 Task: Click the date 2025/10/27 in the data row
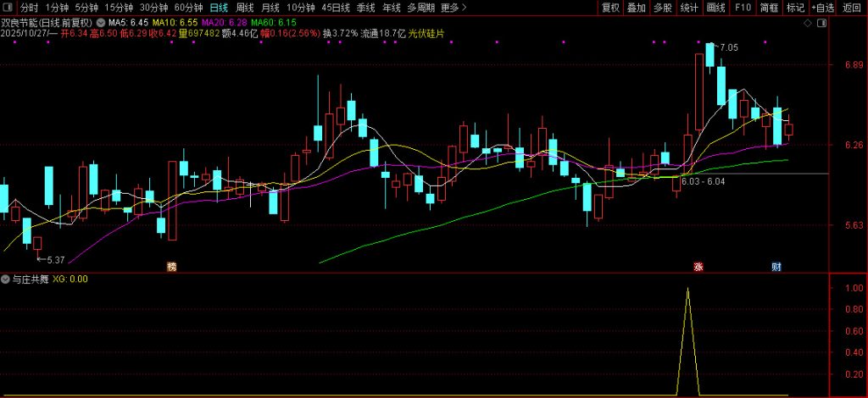[23, 34]
